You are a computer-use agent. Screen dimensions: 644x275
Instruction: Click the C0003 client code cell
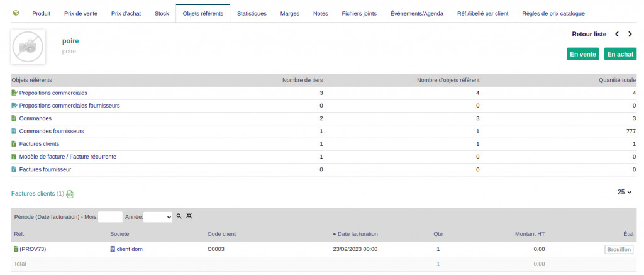(216, 249)
